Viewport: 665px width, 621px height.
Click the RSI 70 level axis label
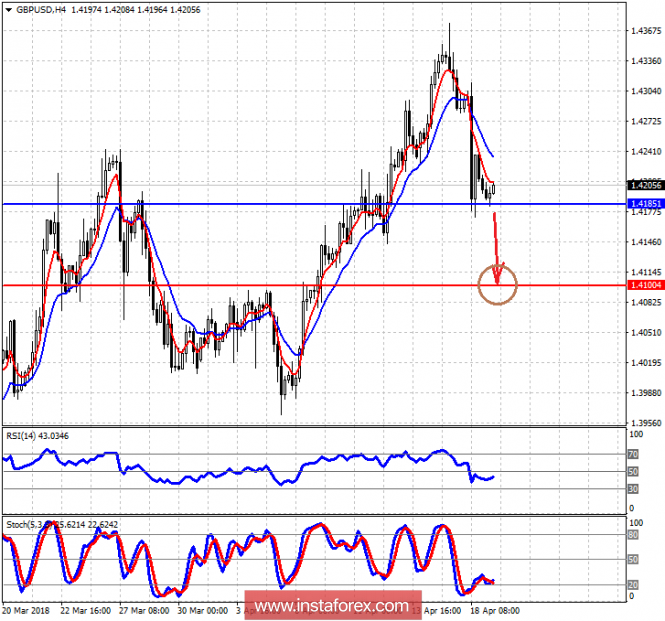point(633,455)
